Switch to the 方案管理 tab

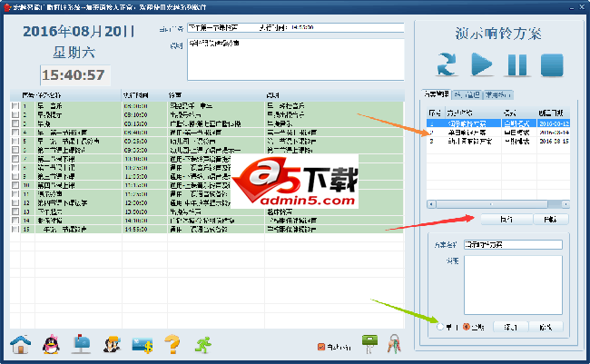tap(436, 94)
